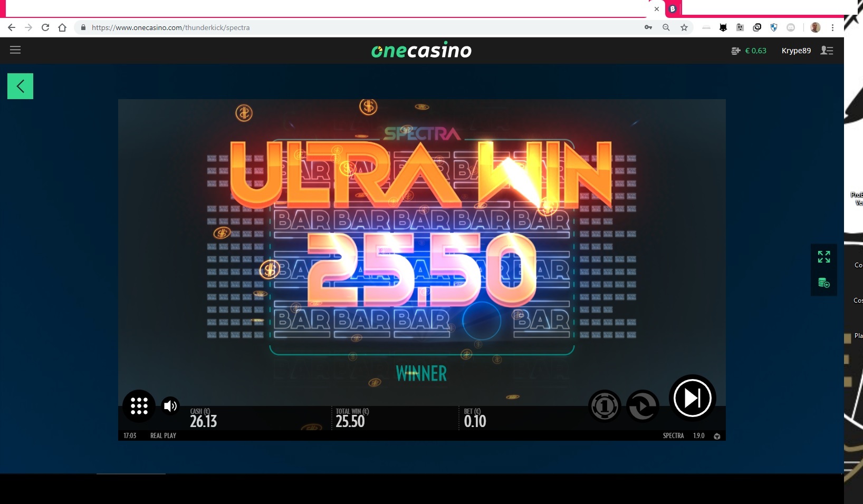Viewport: 863px width, 504px height.
Task: Open the grey chat bubble extension
Action: click(x=791, y=27)
